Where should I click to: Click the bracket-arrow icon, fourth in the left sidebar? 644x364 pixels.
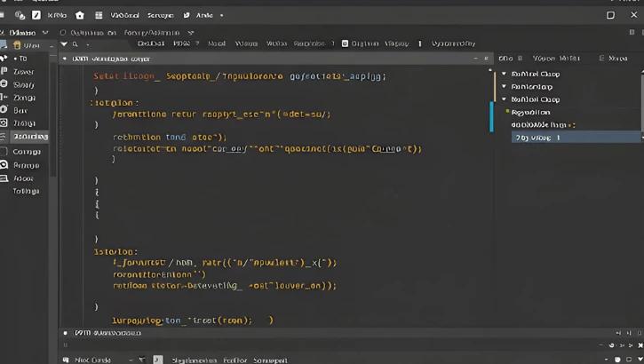(4, 97)
